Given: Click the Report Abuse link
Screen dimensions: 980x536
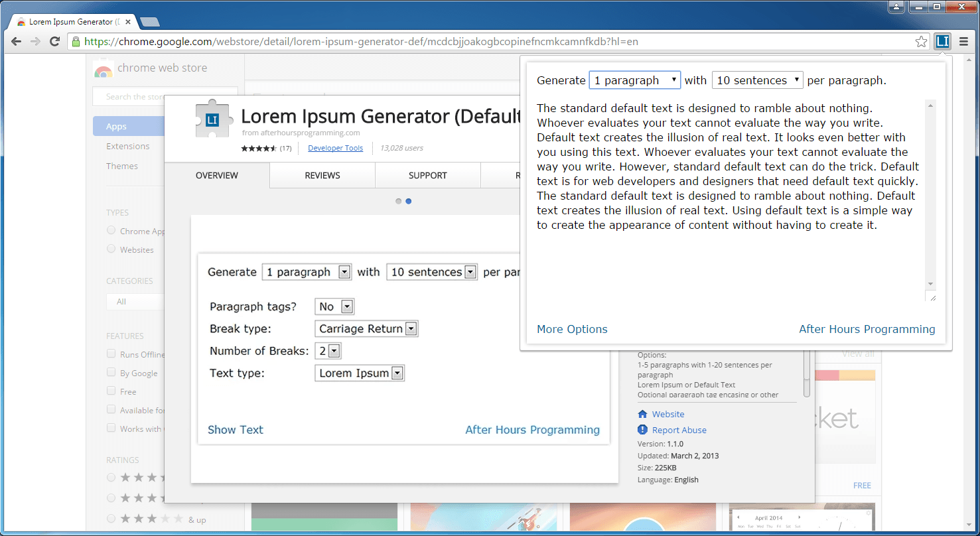Looking at the screenshot, I should pos(679,430).
